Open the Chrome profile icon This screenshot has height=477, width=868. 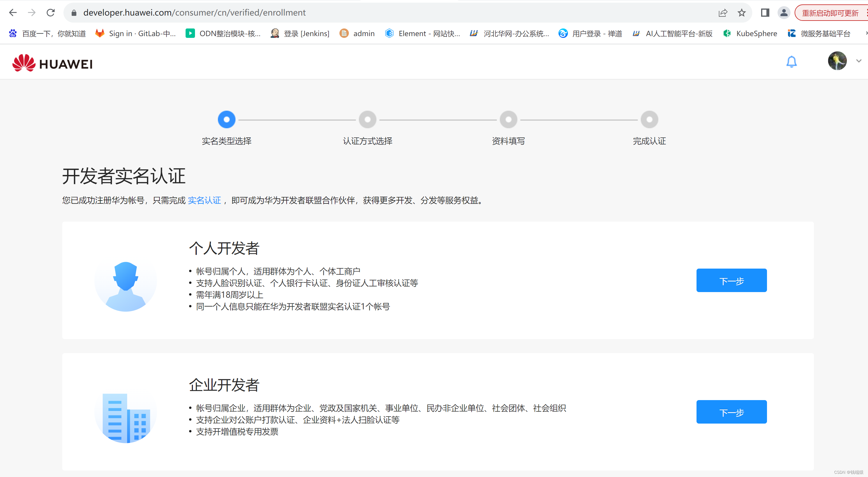click(x=784, y=13)
